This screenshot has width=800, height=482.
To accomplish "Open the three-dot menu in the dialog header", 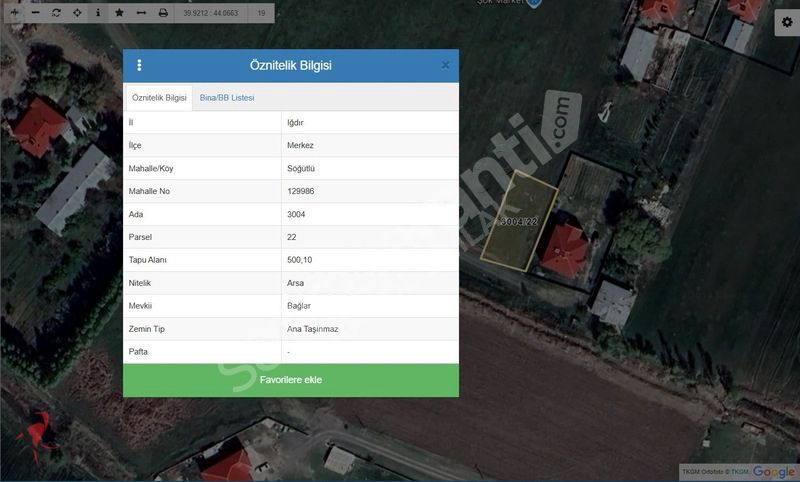I will click(139, 65).
